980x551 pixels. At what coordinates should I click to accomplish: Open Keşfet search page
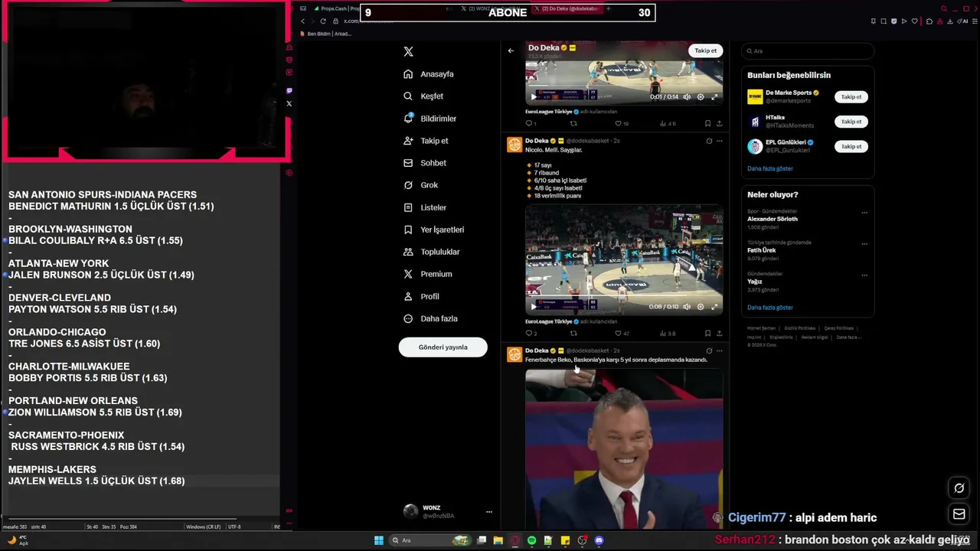[423, 96]
